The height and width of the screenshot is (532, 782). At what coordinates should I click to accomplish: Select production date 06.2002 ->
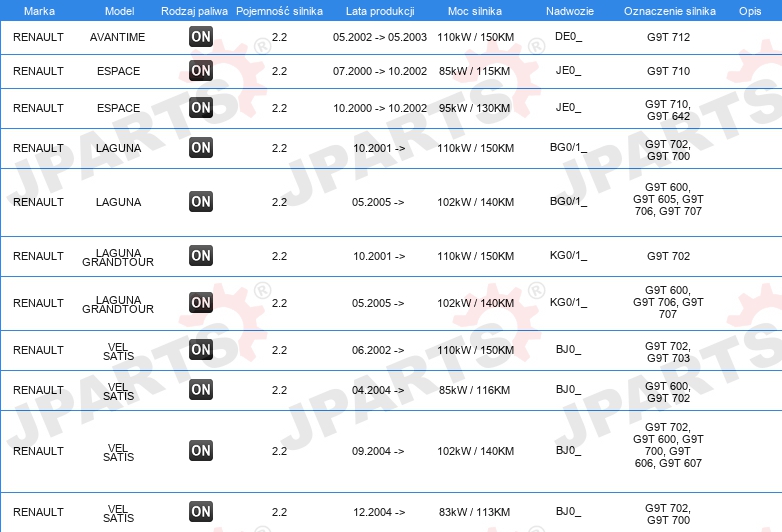click(378, 350)
